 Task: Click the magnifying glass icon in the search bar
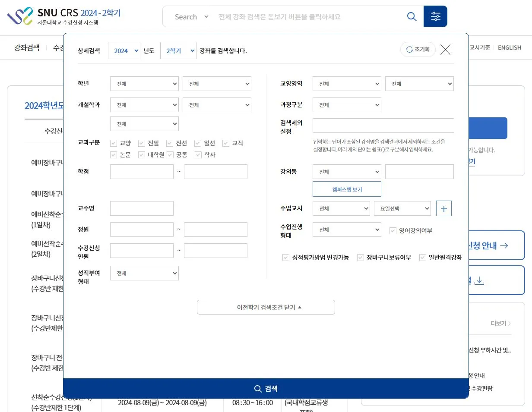pos(411,16)
